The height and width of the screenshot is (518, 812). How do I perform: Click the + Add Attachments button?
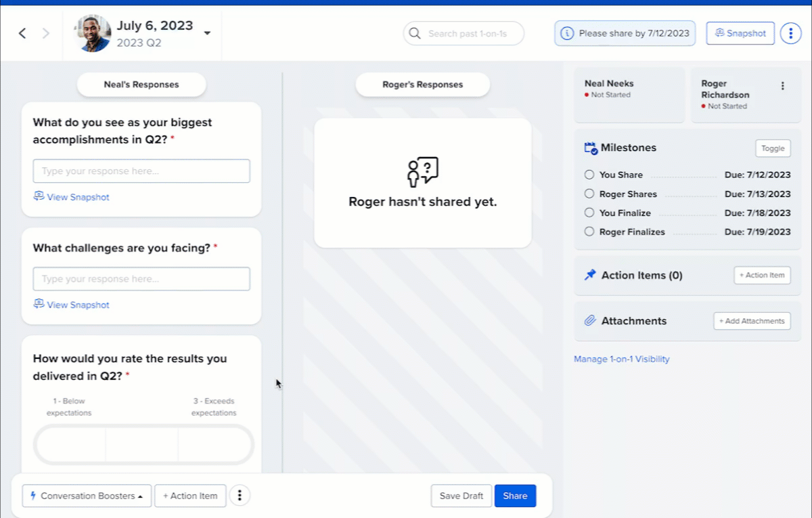click(x=752, y=321)
